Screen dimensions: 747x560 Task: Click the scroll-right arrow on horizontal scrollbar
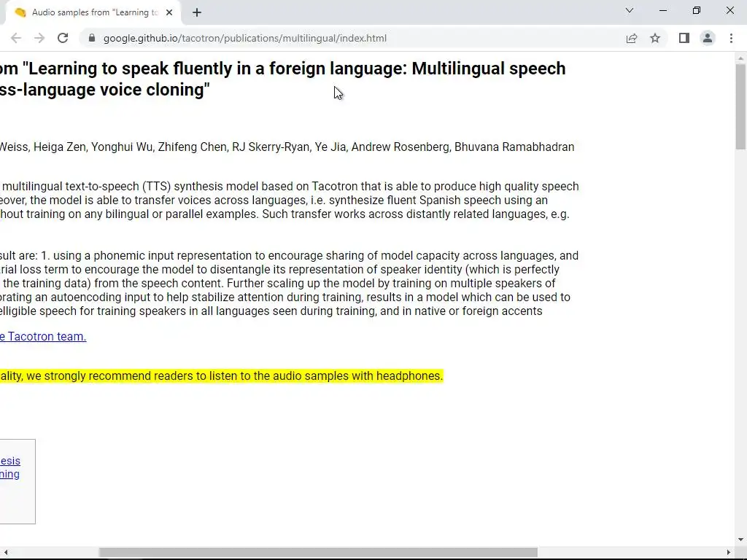(x=729, y=553)
